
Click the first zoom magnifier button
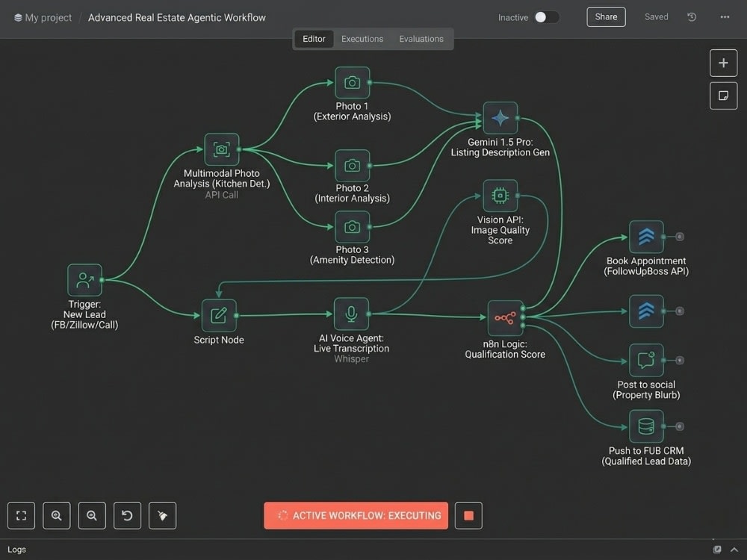coord(57,516)
